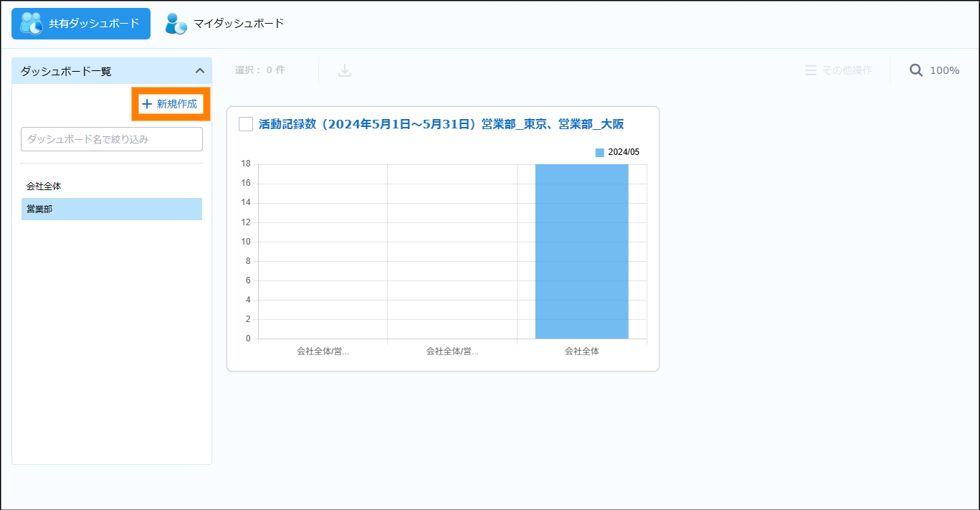Open the 活動記録数 chart title link
The height and width of the screenshot is (510, 980).
441,124
